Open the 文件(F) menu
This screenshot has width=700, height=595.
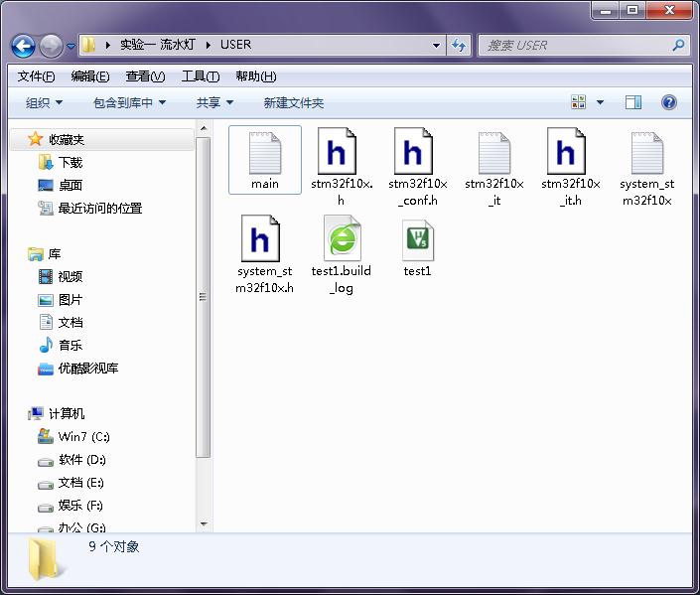click(36, 76)
